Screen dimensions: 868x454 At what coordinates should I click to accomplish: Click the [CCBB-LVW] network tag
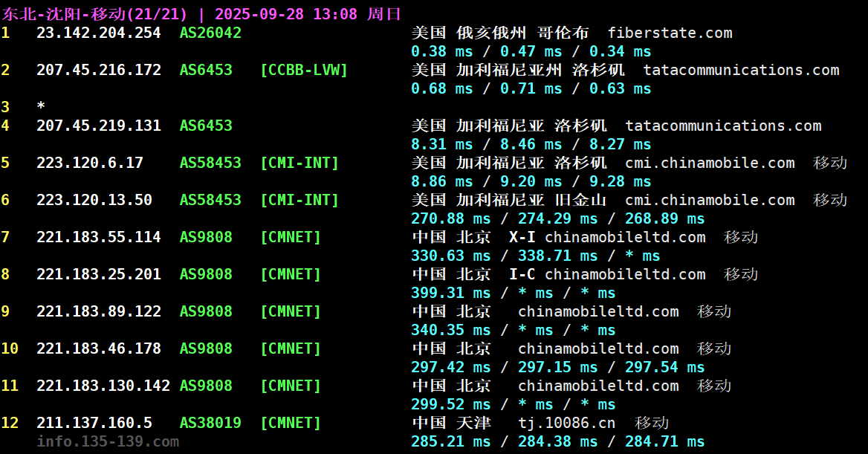click(304, 71)
